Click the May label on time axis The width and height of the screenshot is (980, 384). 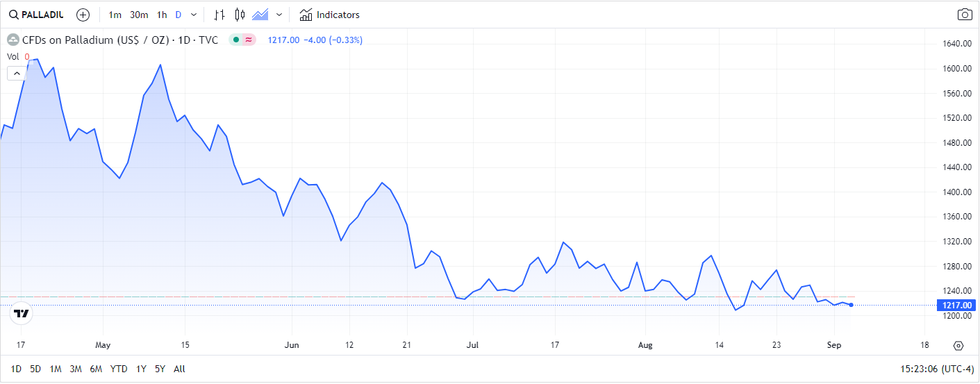coord(103,345)
